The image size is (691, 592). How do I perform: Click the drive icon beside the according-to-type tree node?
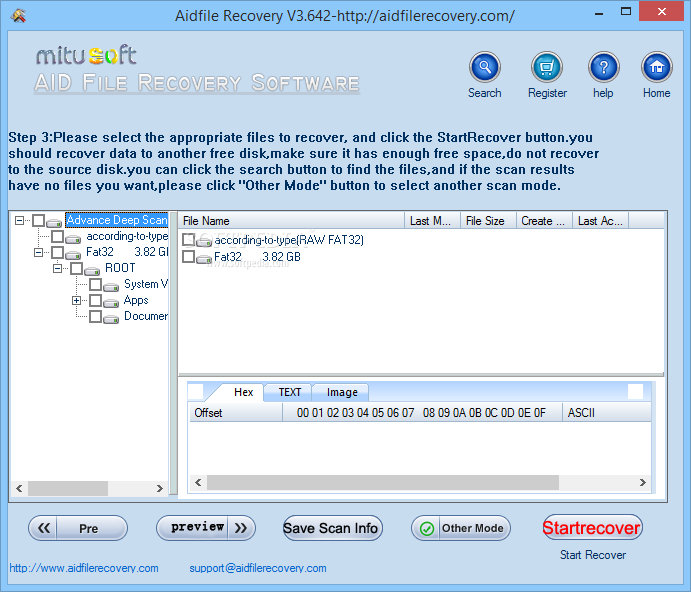tap(73, 238)
